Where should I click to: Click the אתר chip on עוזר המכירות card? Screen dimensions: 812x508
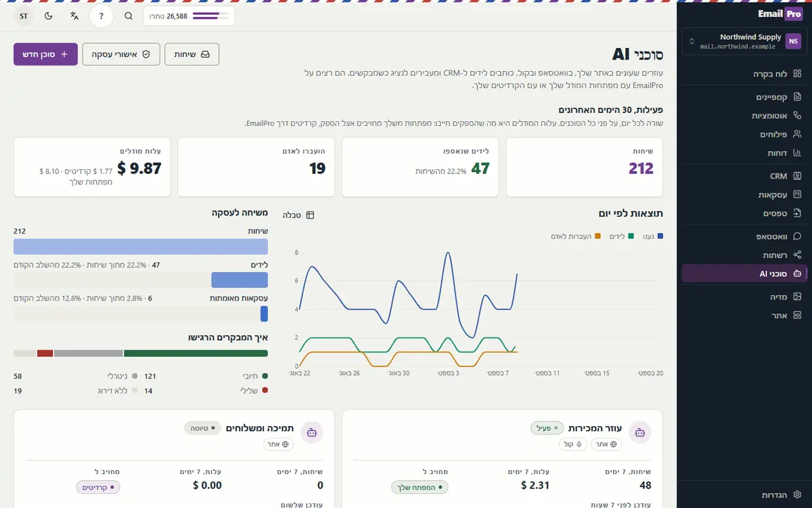pyautogui.click(x=606, y=444)
